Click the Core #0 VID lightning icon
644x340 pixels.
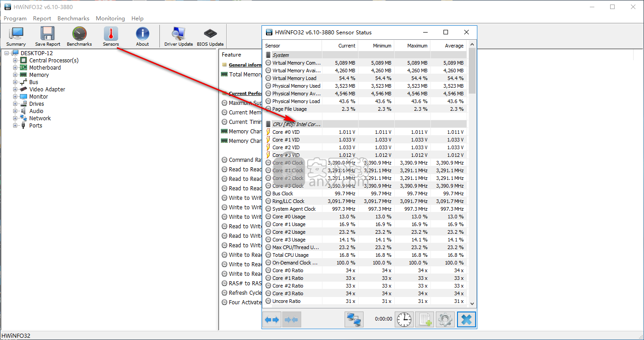(x=268, y=132)
